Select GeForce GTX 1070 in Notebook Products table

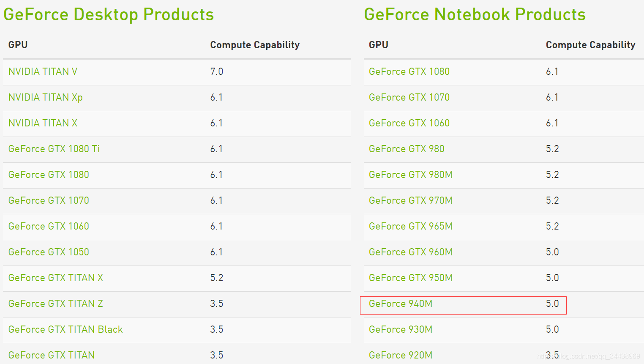pyautogui.click(x=409, y=97)
